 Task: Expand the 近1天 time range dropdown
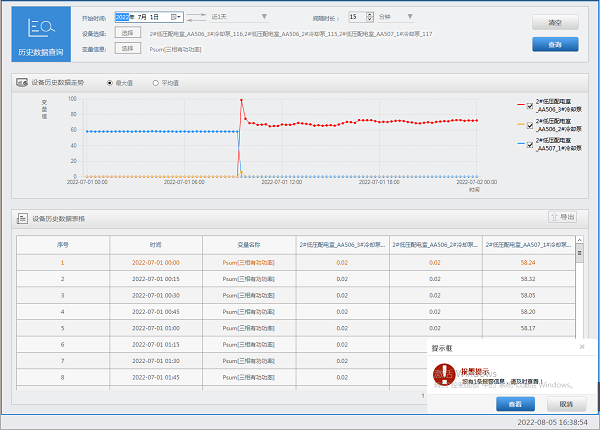click(263, 17)
